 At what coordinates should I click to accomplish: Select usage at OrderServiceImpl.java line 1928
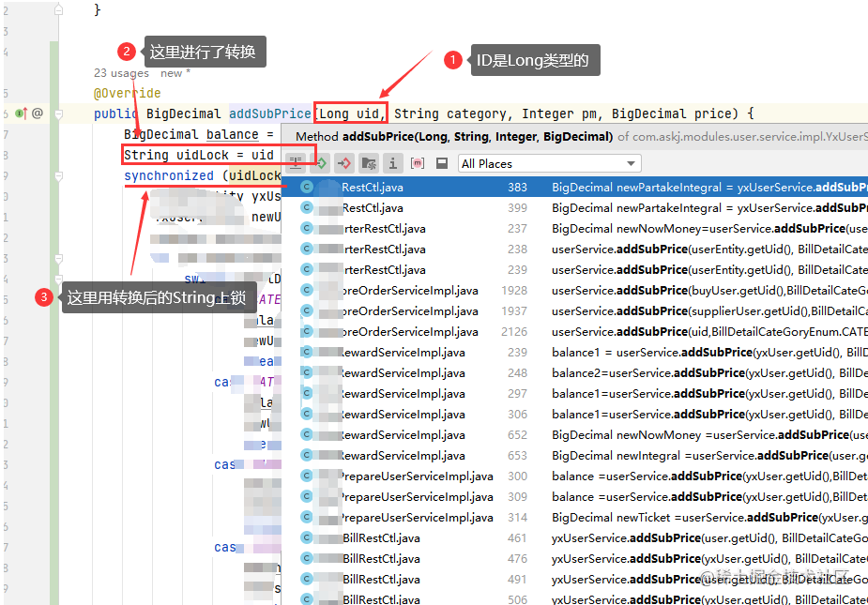[574, 290]
